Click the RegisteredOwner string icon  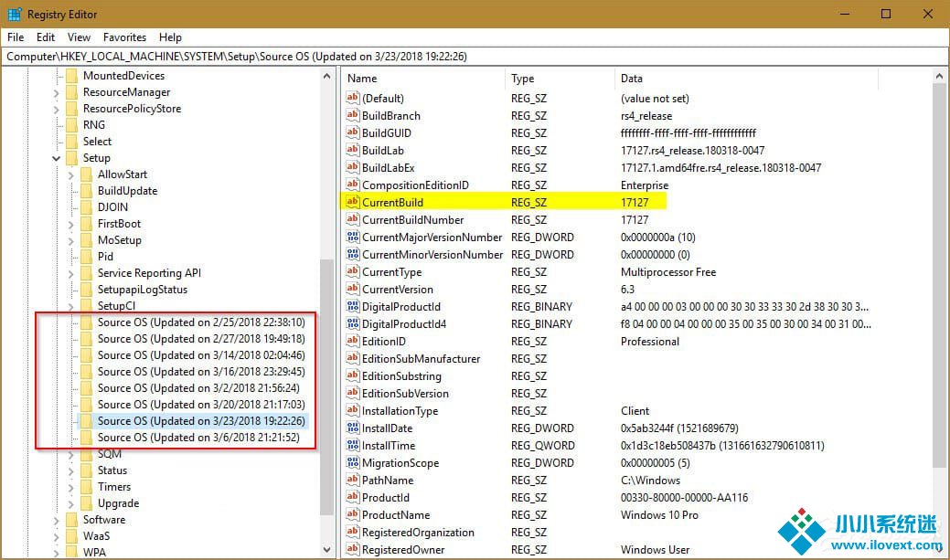353,549
